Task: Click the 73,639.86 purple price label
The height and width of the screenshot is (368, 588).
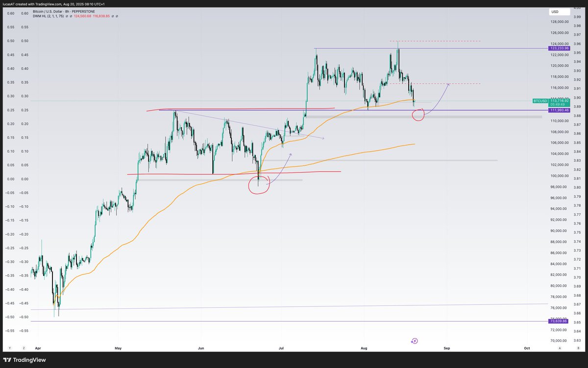Action: coord(559,321)
